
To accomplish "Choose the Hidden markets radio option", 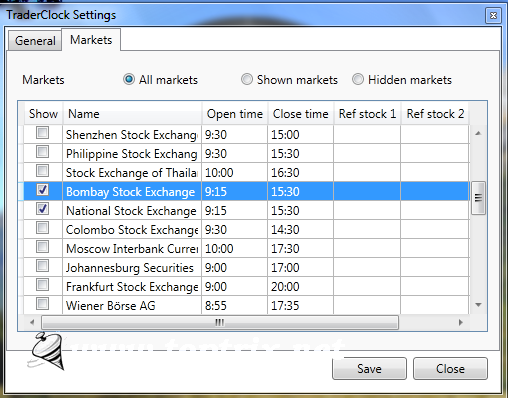I will (x=358, y=79).
